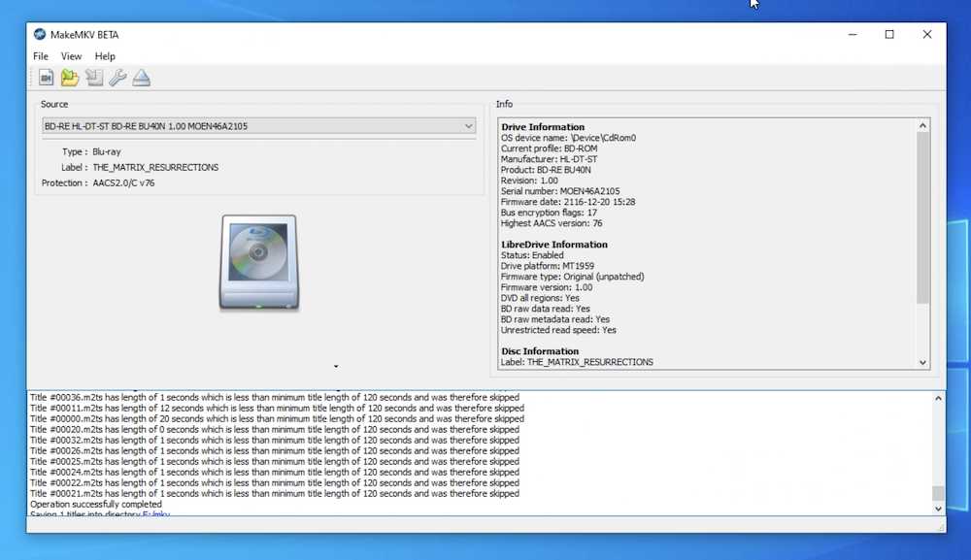Click the log panel scroll down arrow
The height and width of the screenshot is (560, 971).
(938, 508)
